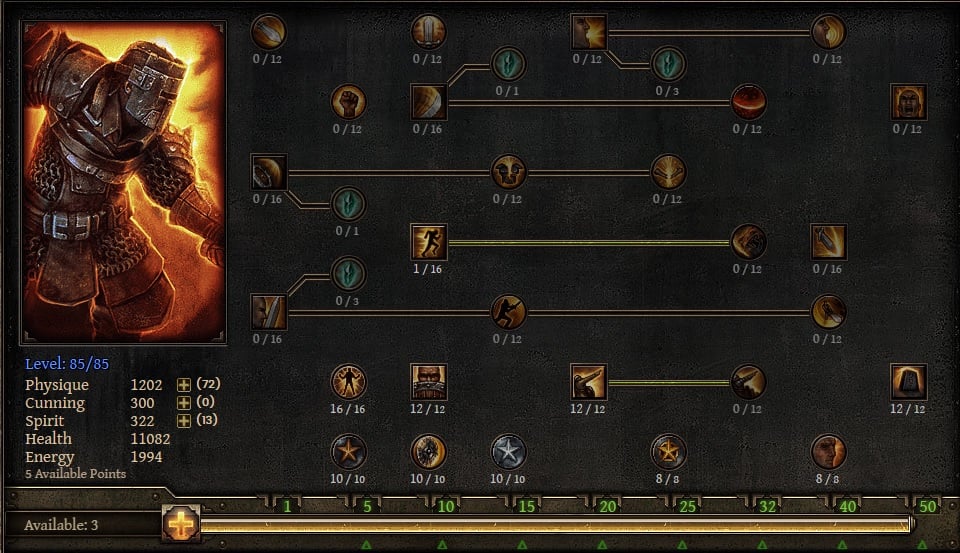Click the mastery bar at tier 25
The width and height of the screenshot is (960, 553).
[688, 506]
